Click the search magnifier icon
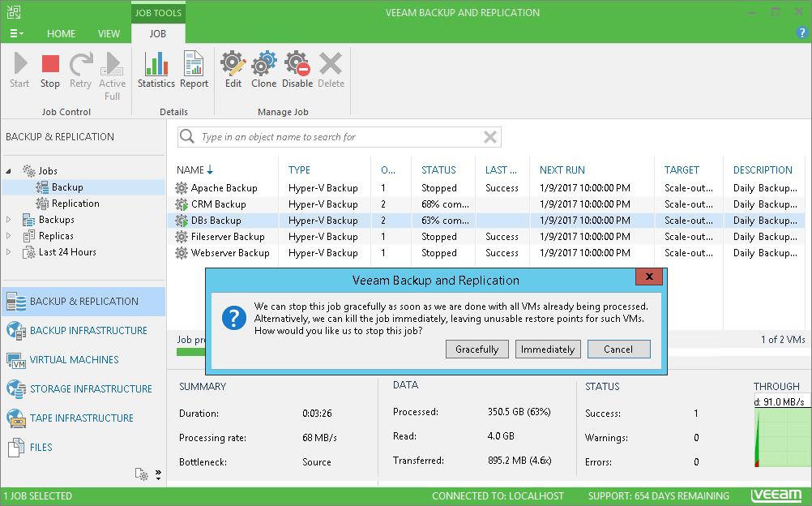Screen dimensions: 812x506 click(x=187, y=136)
